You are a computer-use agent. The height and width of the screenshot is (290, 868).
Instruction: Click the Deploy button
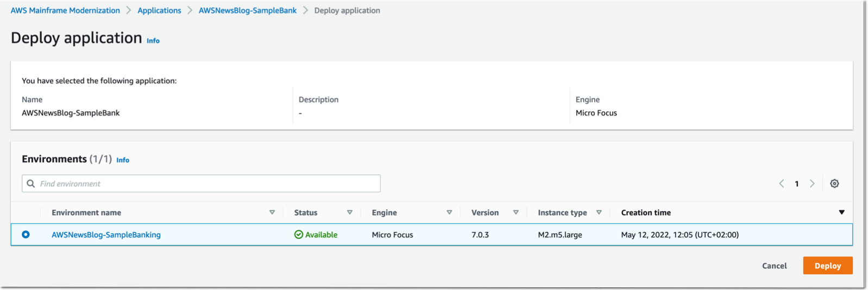click(x=828, y=266)
